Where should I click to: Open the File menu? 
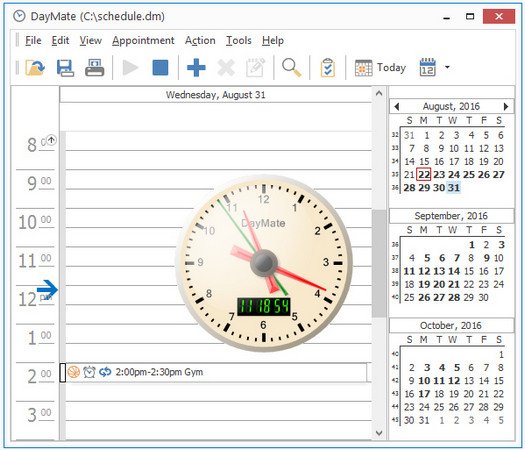[33, 41]
